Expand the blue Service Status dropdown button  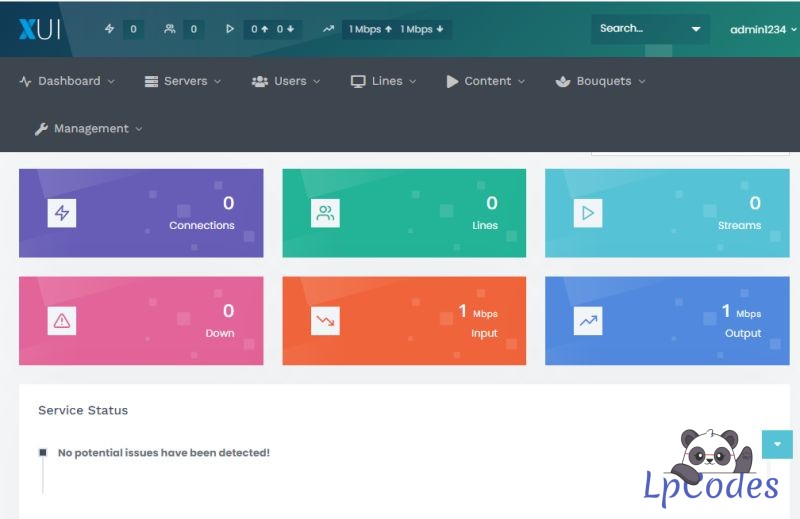pyautogui.click(x=777, y=444)
